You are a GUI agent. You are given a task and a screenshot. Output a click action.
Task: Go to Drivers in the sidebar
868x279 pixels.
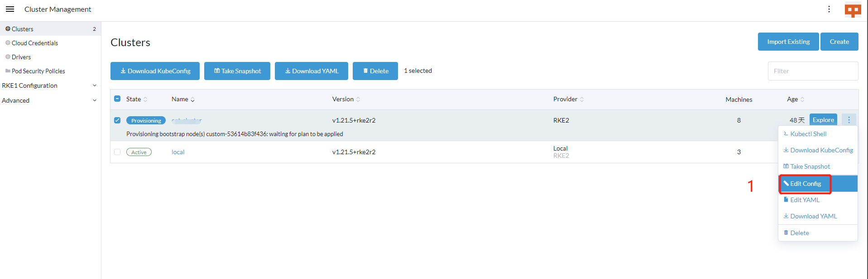tap(50, 57)
